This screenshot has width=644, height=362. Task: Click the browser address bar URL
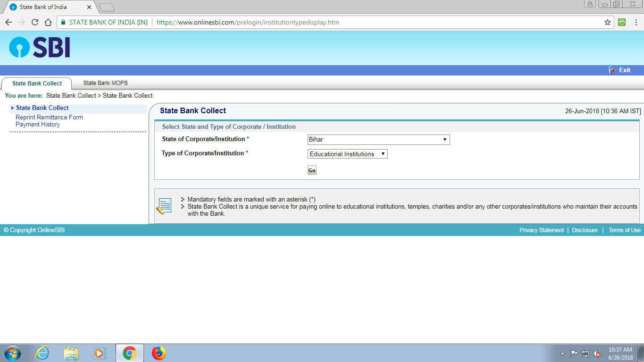(x=248, y=22)
